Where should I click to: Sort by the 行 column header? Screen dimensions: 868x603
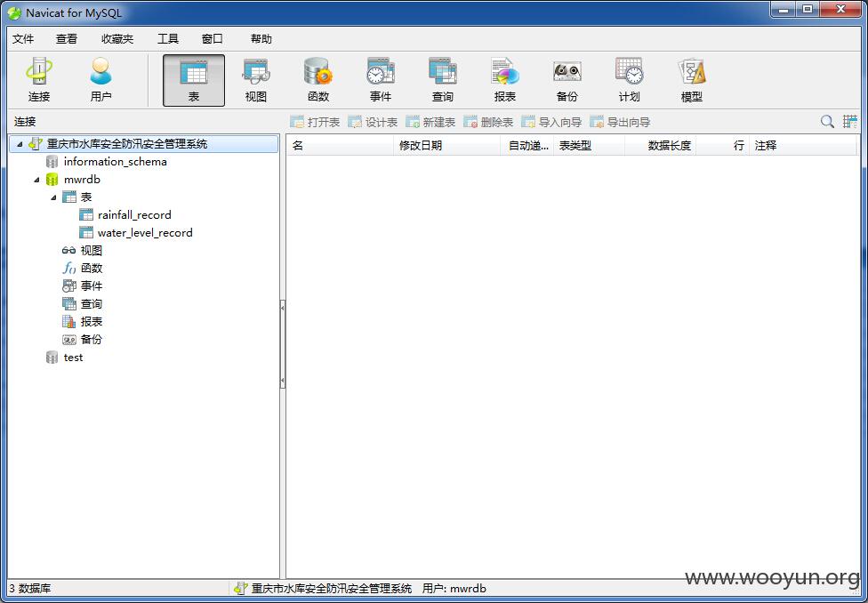(722, 146)
